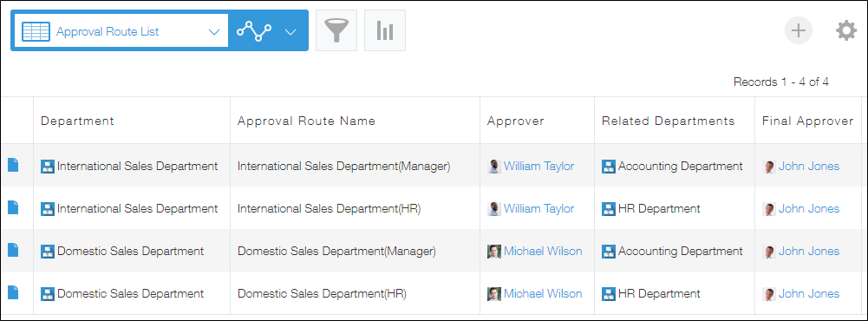Screen dimensions: 868x321
Task: Click Accounting Department text in Domestic Sales Department(Manager) row
Action: [x=681, y=251]
